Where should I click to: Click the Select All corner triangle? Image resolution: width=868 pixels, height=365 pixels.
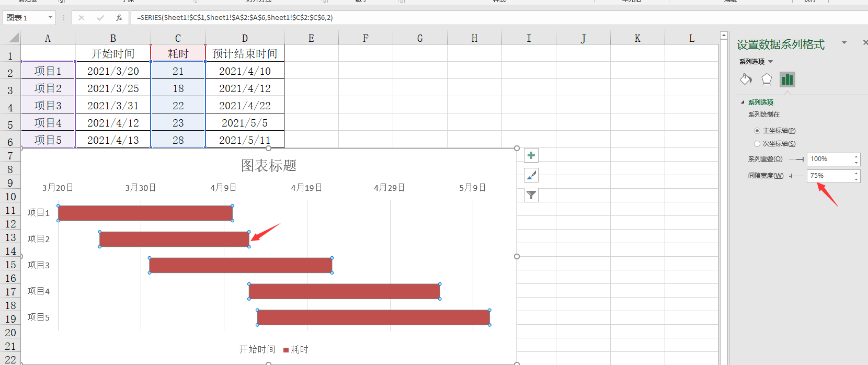click(x=14, y=38)
